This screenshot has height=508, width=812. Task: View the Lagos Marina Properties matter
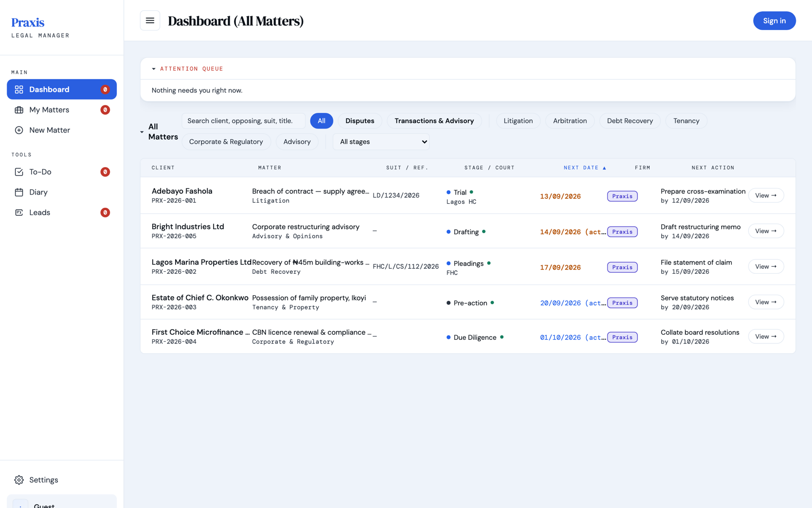pos(766,267)
